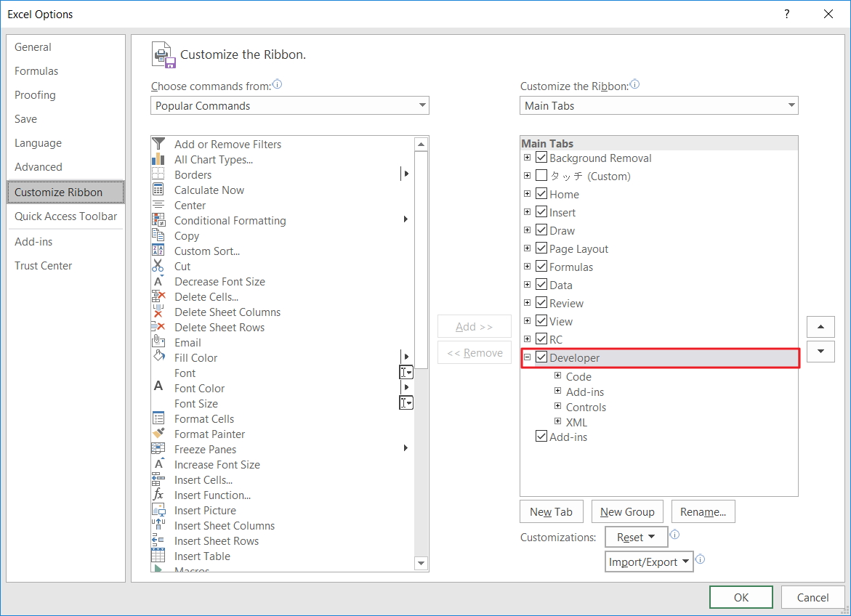This screenshot has height=616, width=851.
Task: Uncheck the Home tab checkbox
Action: pyautogui.click(x=541, y=193)
